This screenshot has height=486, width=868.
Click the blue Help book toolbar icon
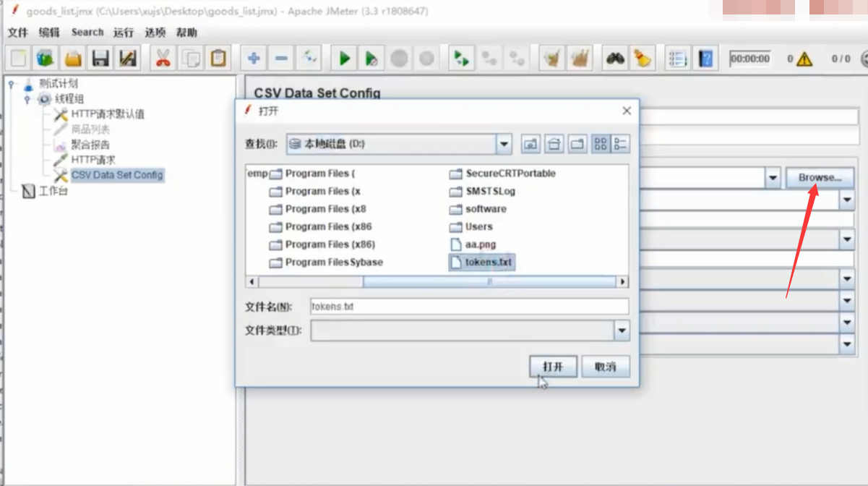tap(705, 59)
